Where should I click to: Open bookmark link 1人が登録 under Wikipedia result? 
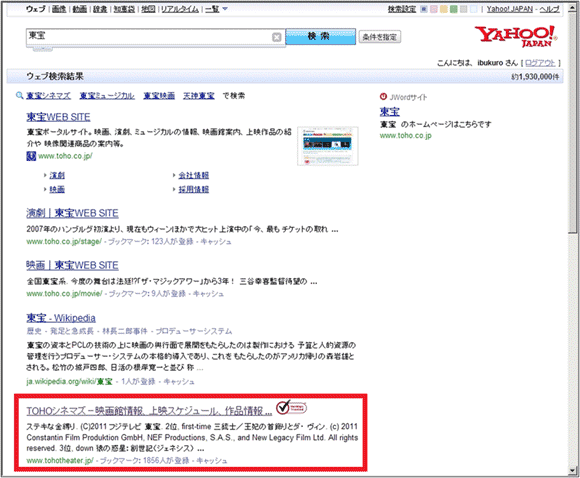[138, 381]
